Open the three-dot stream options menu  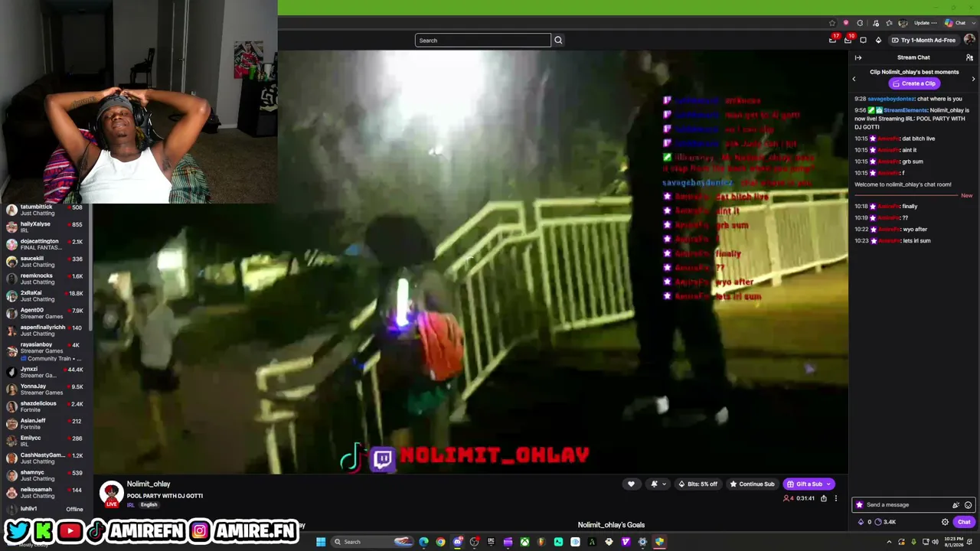tap(836, 498)
